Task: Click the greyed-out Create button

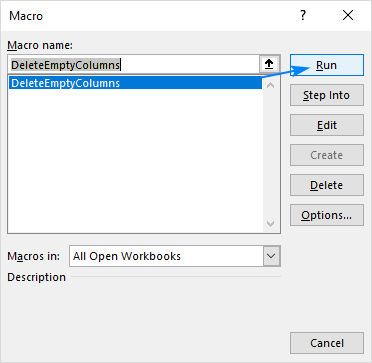Action: pyautogui.click(x=327, y=155)
